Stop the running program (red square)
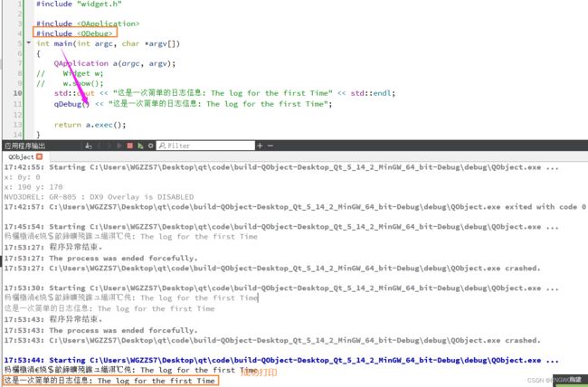This screenshot has width=588, height=387. [129, 146]
